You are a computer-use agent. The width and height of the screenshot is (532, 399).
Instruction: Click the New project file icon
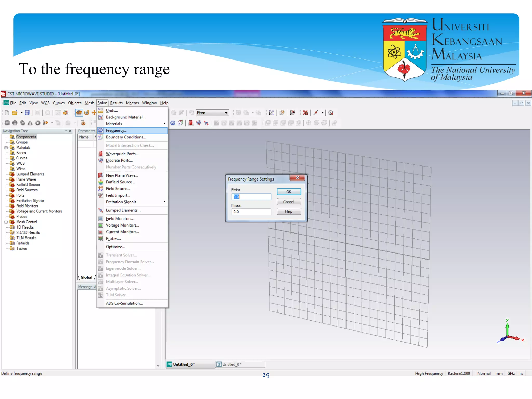point(7,112)
